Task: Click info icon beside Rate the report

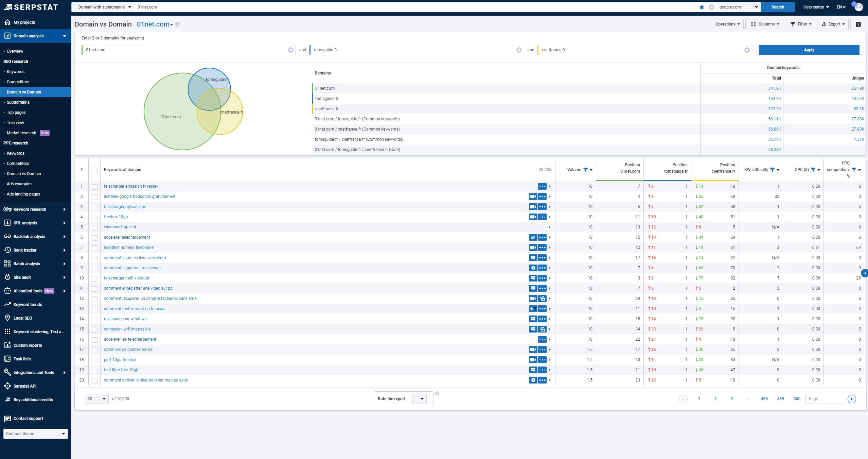Action: 437,393
